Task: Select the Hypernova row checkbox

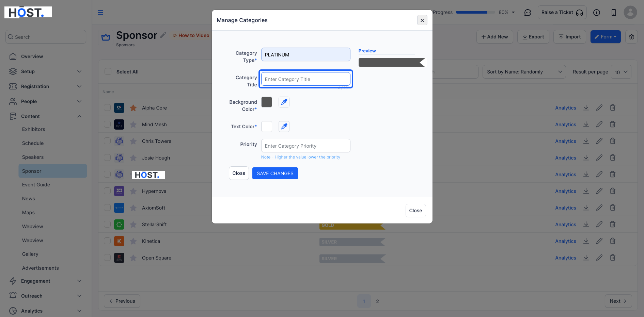Action: [107, 191]
